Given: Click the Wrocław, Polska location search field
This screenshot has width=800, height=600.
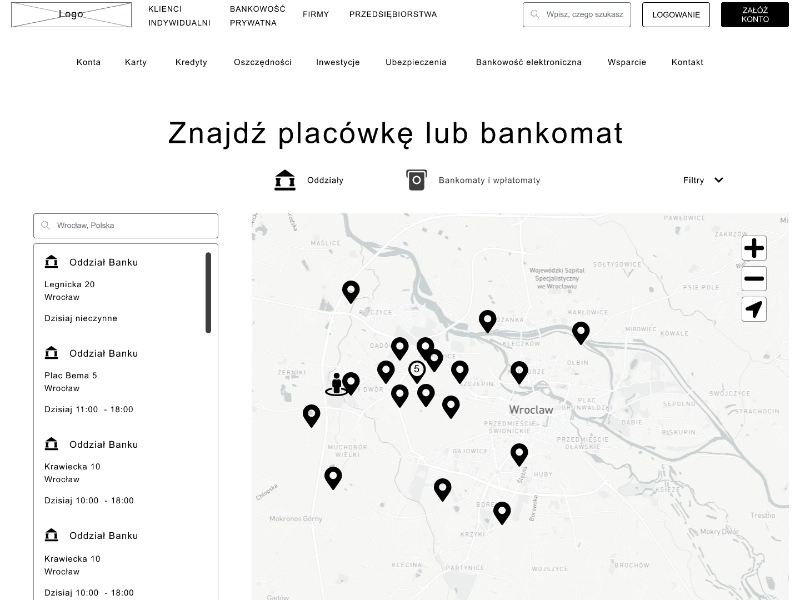Looking at the screenshot, I should (126, 225).
